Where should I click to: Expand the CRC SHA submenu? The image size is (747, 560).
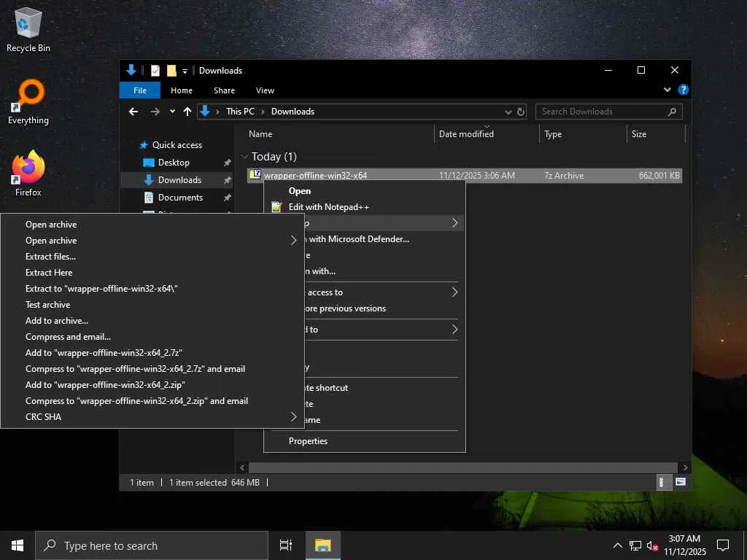(x=294, y=416)
